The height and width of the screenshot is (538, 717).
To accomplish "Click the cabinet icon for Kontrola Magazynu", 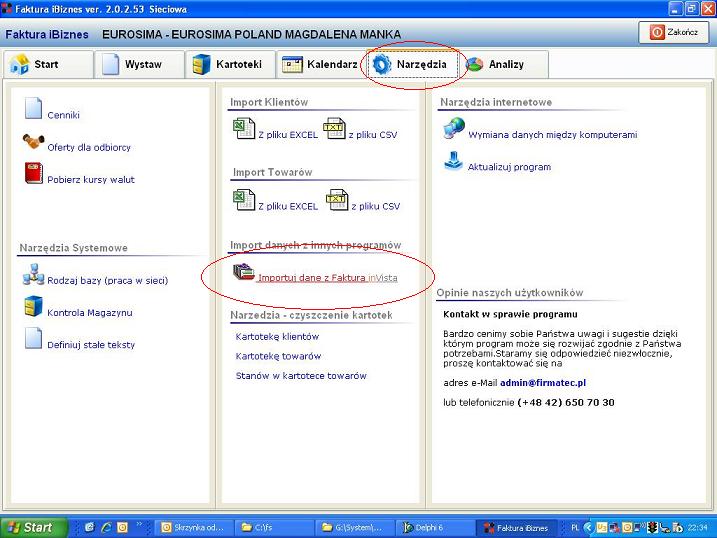I will tap(33, 307).
